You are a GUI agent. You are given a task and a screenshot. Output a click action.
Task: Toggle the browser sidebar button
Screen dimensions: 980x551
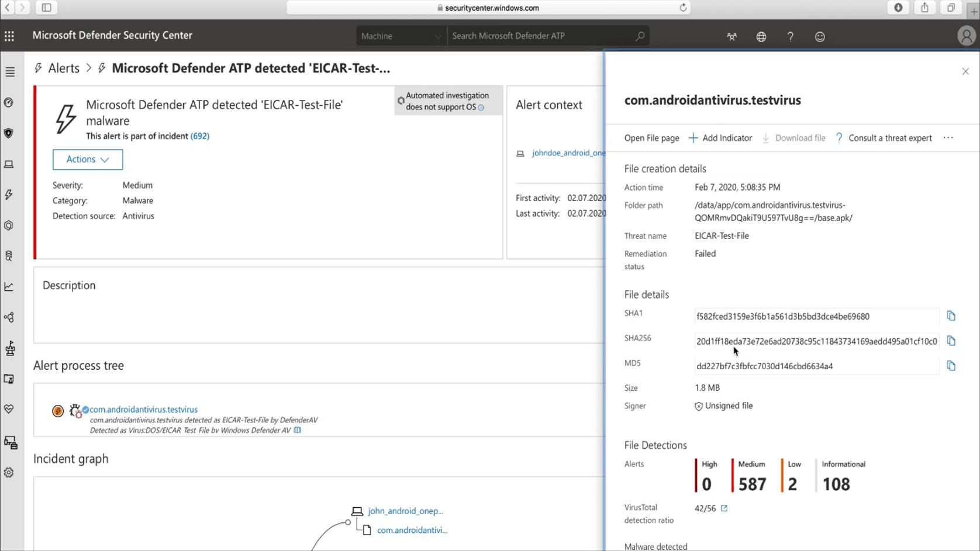(46, 8)
